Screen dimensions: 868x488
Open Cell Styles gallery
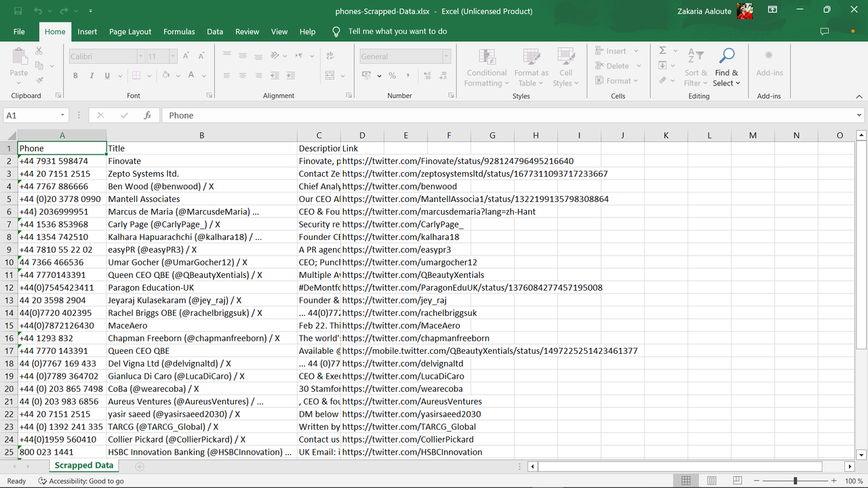point(566,67)
